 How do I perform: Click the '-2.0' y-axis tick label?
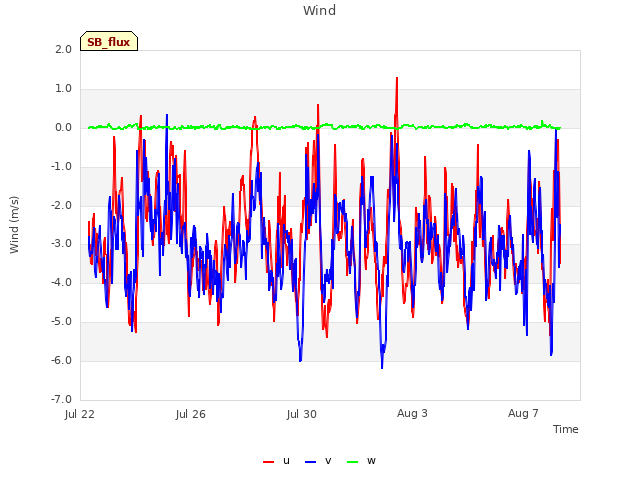coord(61,205)
